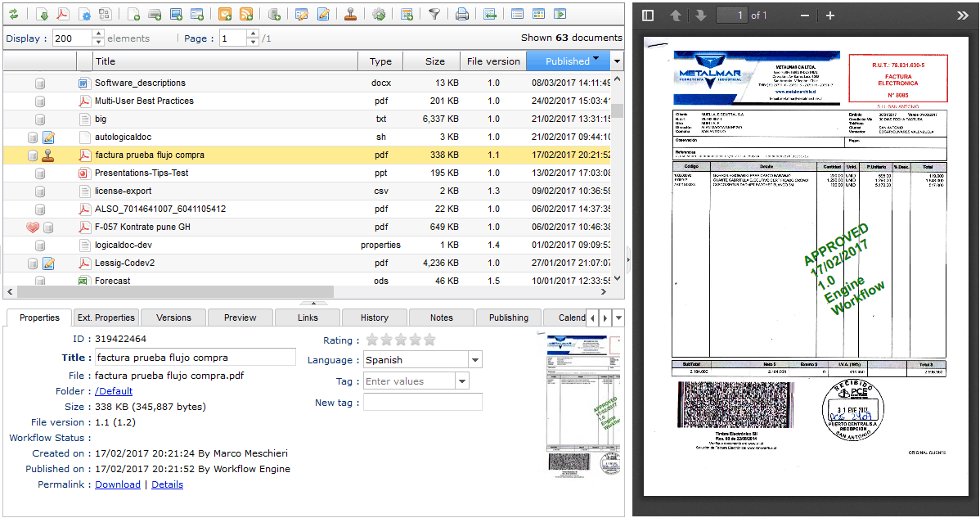Click the red PDF icon in the toolbar
Image resolution: width=980 pixels, height=518 pixels.
63,14
